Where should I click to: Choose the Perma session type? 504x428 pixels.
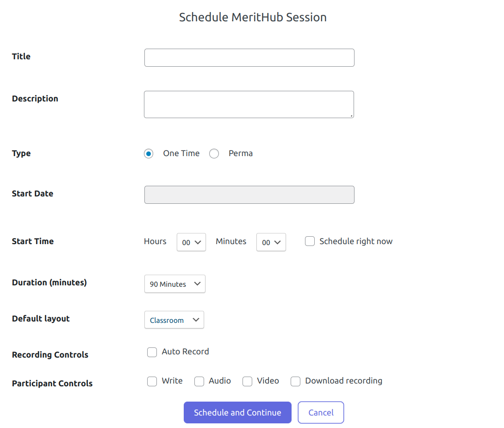[214, 154]
